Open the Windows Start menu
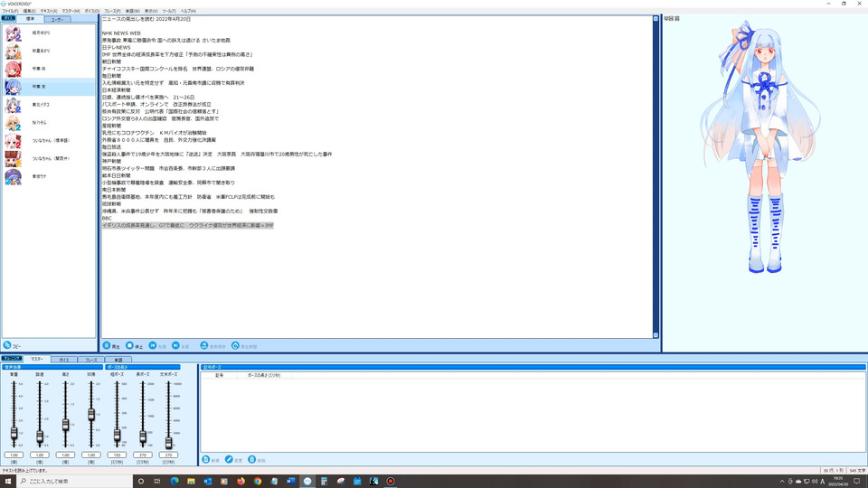The height and width of the screenshot is (488, 868). point(8,482)
